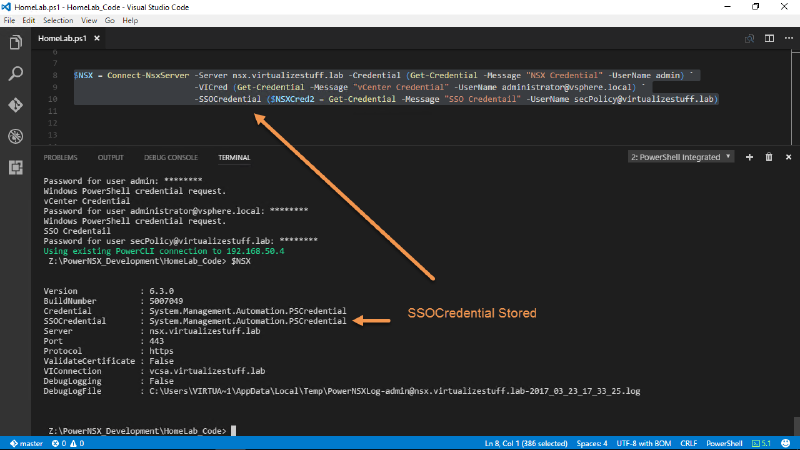This screenshot has height=450, width=800.
Task: Click the VIConnection vcsa.virtualizestuff.lab value
Action: click(x=207, y=371)
